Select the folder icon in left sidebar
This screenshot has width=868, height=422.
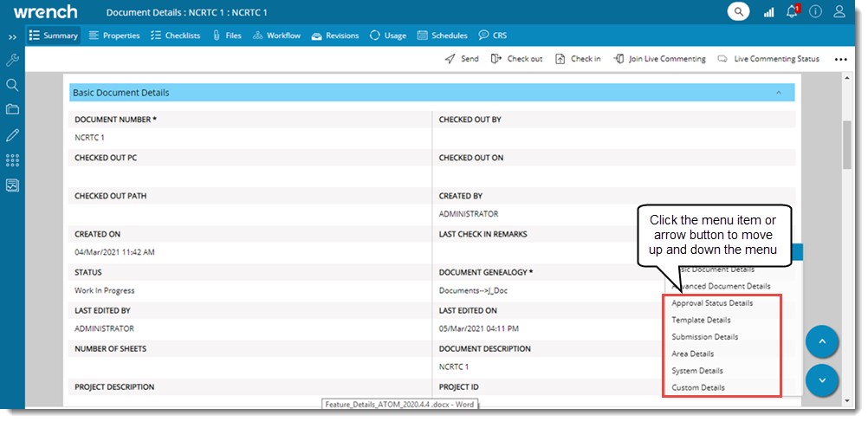tap(12, 109)
